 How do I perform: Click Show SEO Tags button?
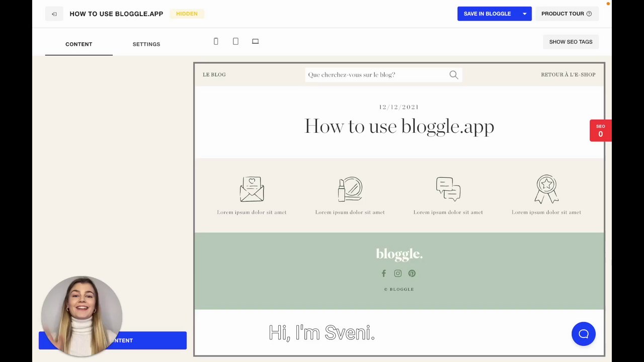pos(571,42)
